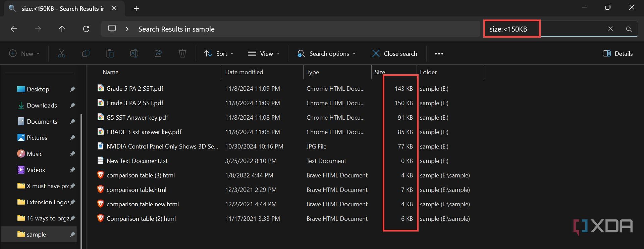This screenshot has height=249, width=644.
Task: Open the Sort dropdown
Action: click(x=219, y=53)
